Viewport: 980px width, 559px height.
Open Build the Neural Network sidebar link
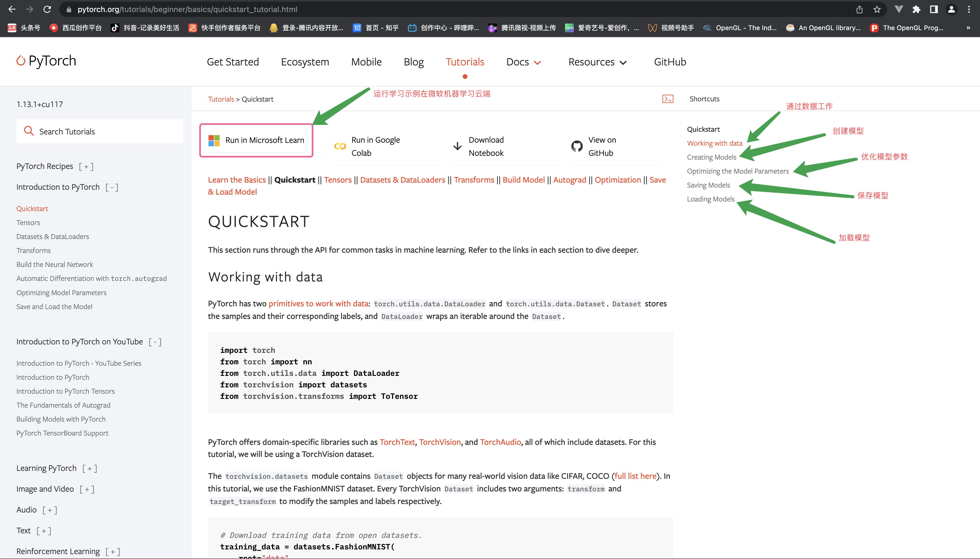(x=54, y=264)
